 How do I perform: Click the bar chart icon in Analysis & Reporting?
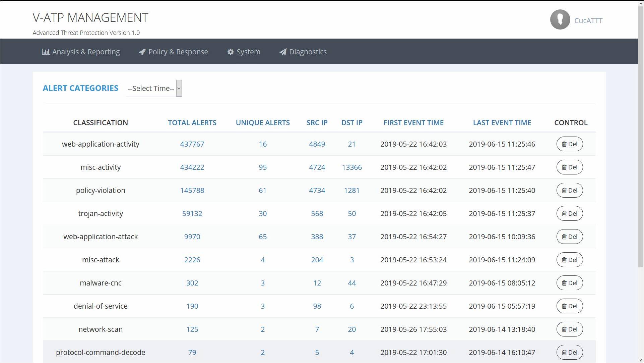pos(46,52)
